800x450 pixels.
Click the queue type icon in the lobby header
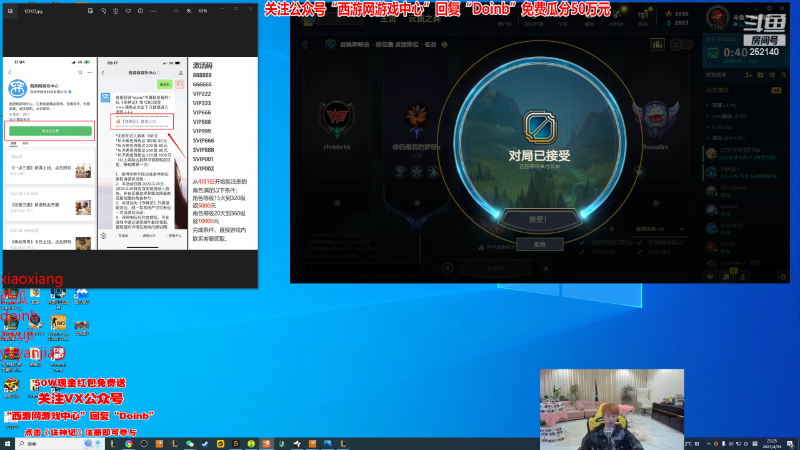click(x=331, y=44)
